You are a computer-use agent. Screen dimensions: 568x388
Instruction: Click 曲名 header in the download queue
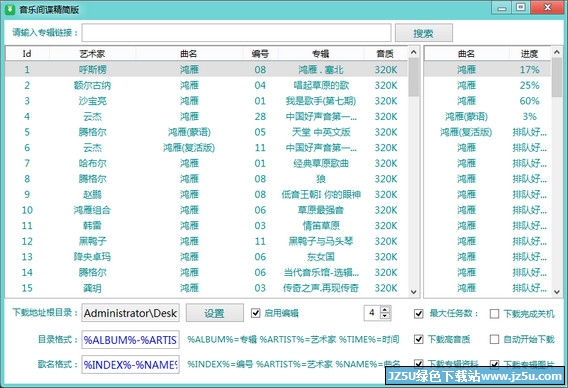click(466, 54)
